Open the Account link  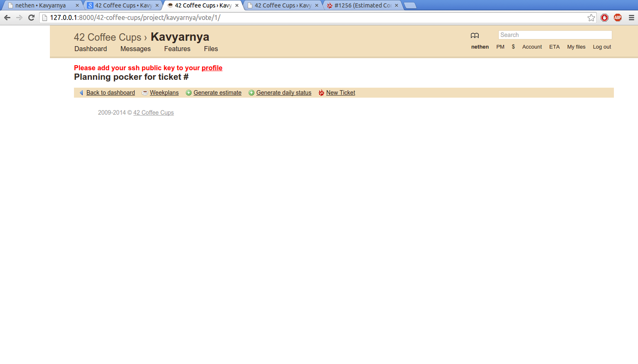532,47
